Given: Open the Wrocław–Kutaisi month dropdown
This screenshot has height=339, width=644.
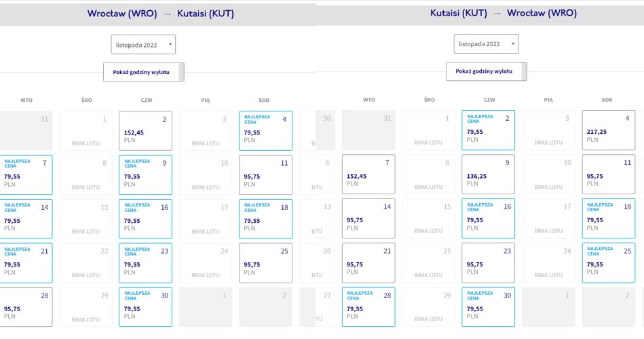Looking at the screenshot, I should (143, 44).
